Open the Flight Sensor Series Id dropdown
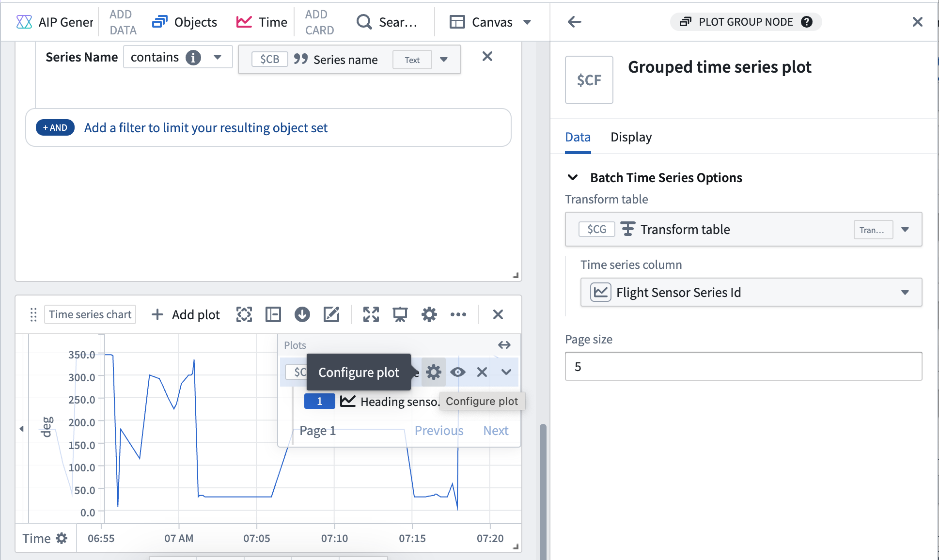The width and height of the screenshot is (939, 560). [906, 292]
